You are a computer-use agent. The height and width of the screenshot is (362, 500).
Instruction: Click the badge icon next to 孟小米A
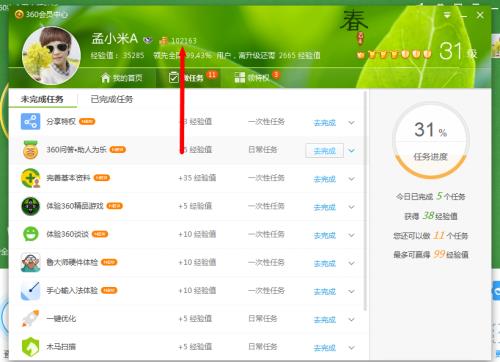coord(148,40)
